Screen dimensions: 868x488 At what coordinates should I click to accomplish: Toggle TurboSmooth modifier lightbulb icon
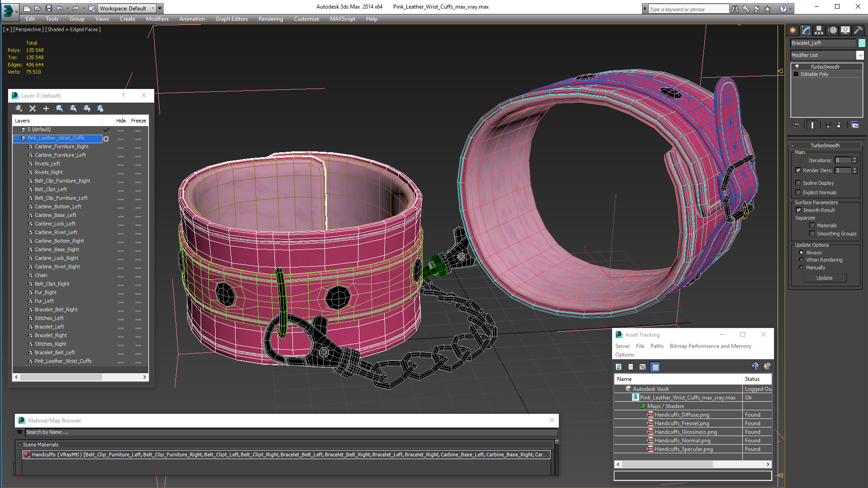click(797, 66)
